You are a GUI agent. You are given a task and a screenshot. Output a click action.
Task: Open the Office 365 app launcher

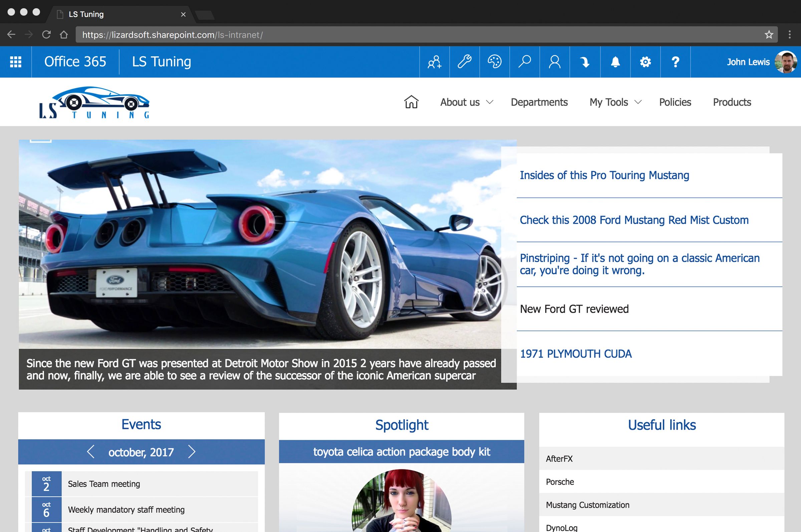click(15, 62)
